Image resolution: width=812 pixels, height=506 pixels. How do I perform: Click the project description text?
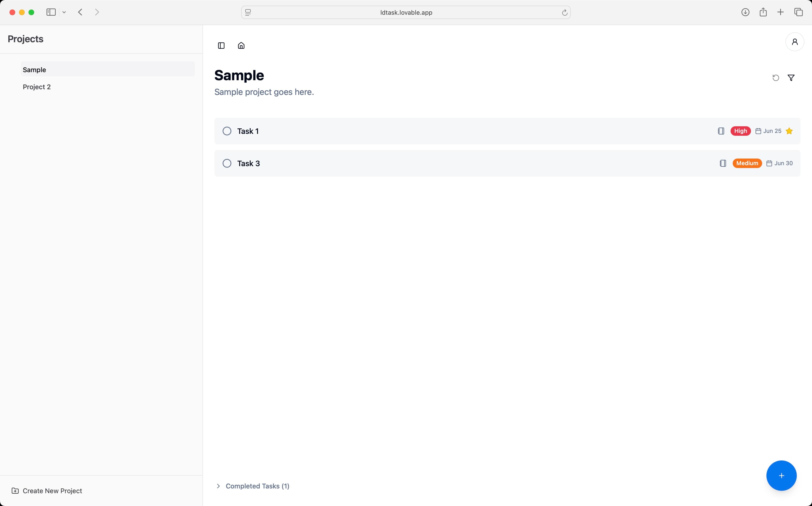(x=264, y=92)
